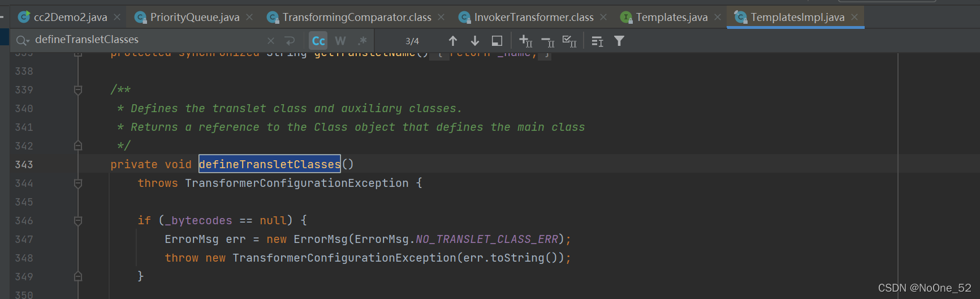Close the cc2Demo2.java tab
The image size is (980, 299).
pos(117,18)
